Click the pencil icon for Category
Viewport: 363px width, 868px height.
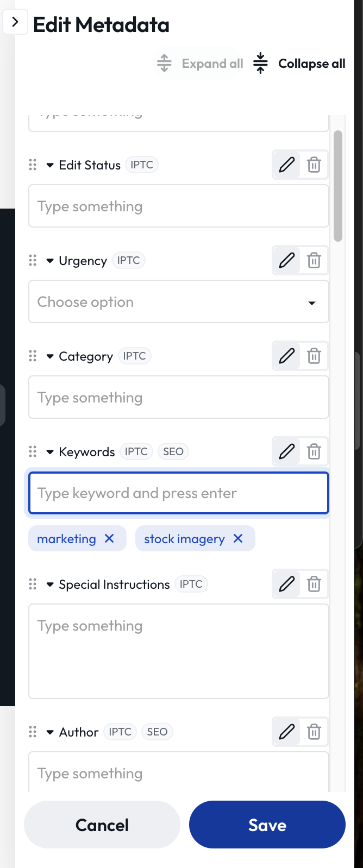[x=286, y=356]
